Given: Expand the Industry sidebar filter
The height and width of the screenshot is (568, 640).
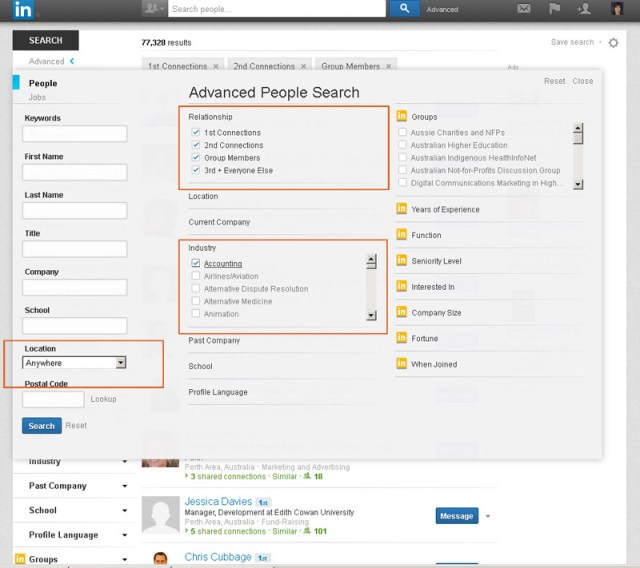Looking at the screenshot, I should click(124, 462).
